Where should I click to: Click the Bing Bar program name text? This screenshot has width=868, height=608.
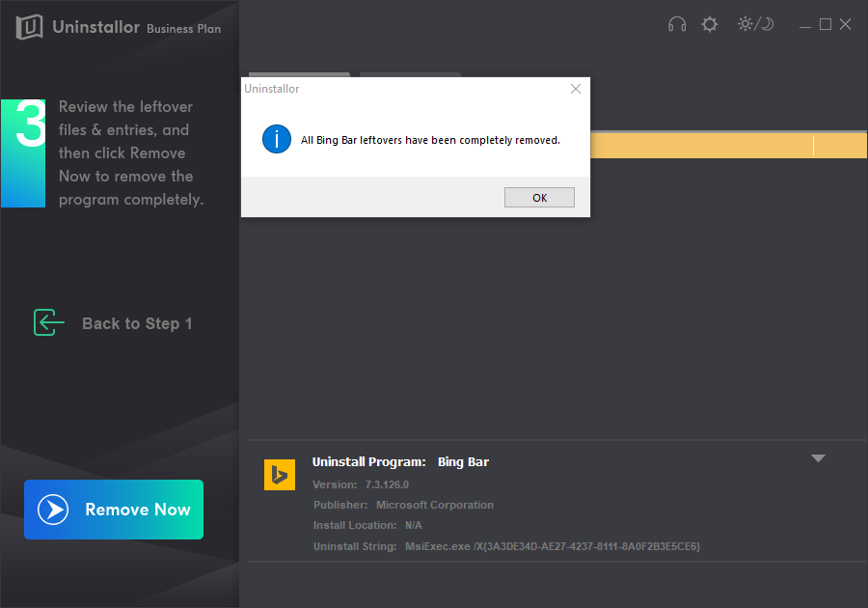click(x=463, y=462)
